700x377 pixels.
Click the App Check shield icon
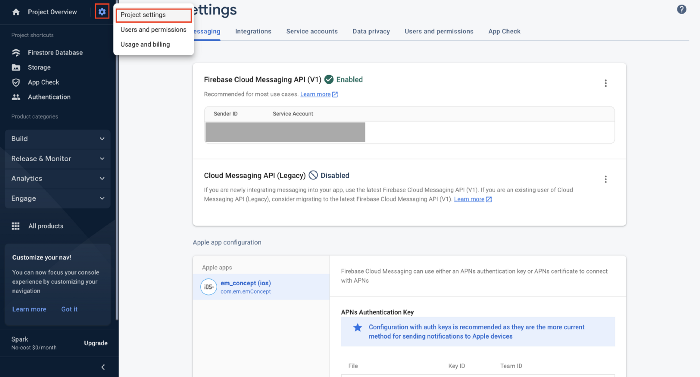tap(16, 82)
